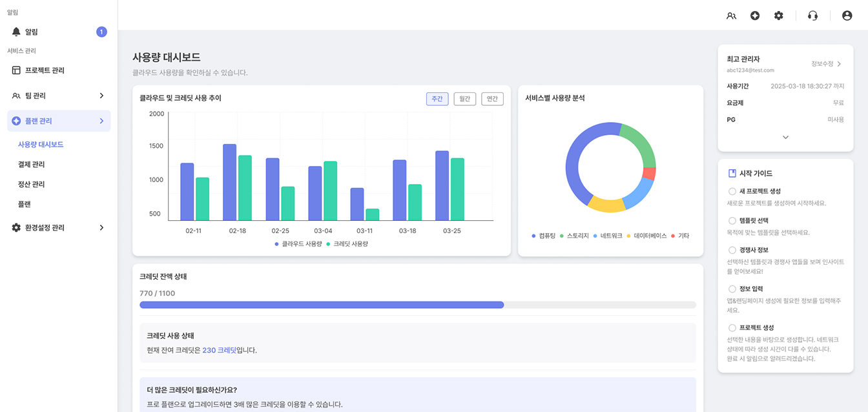The width and height of the screenshot is (868, 412).
Task: Click the plus circle icon in header
Action: tap(755, 15)
